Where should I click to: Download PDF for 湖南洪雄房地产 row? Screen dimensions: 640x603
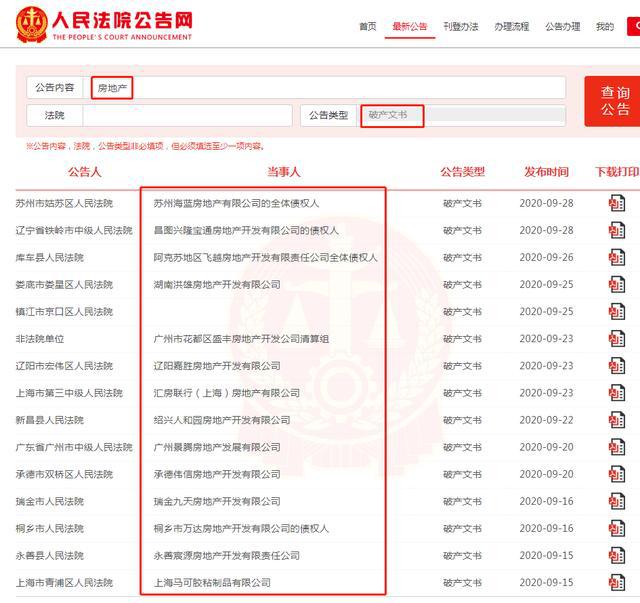(617, 284)
